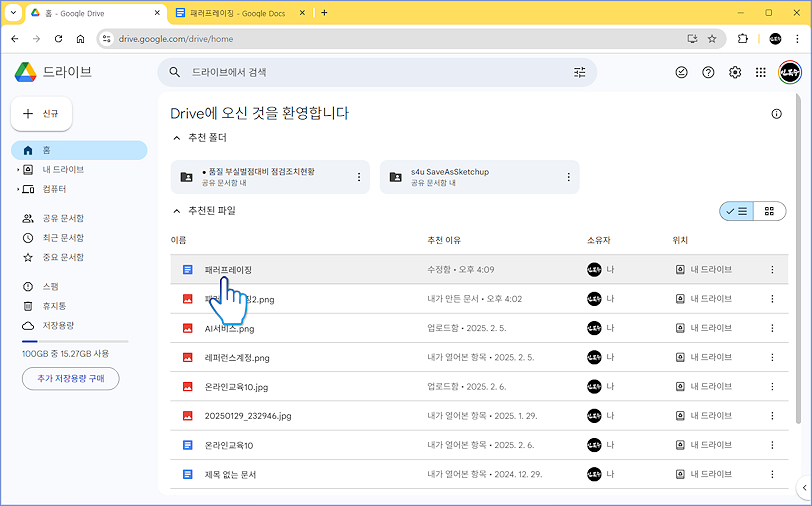The height and width of the screenshot is (506, 812).
Task: Bookmark this page with the star icon
Action: pos(712,39)
